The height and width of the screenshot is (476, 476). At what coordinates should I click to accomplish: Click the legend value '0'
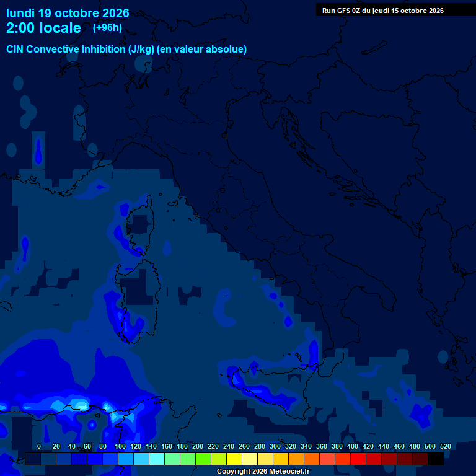[x=39, y=446]
